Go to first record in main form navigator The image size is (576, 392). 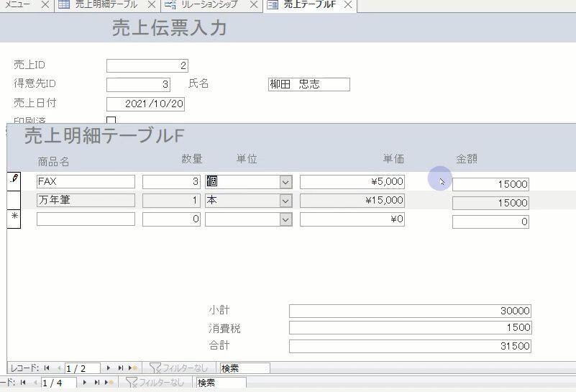click(x=24, y=383)
